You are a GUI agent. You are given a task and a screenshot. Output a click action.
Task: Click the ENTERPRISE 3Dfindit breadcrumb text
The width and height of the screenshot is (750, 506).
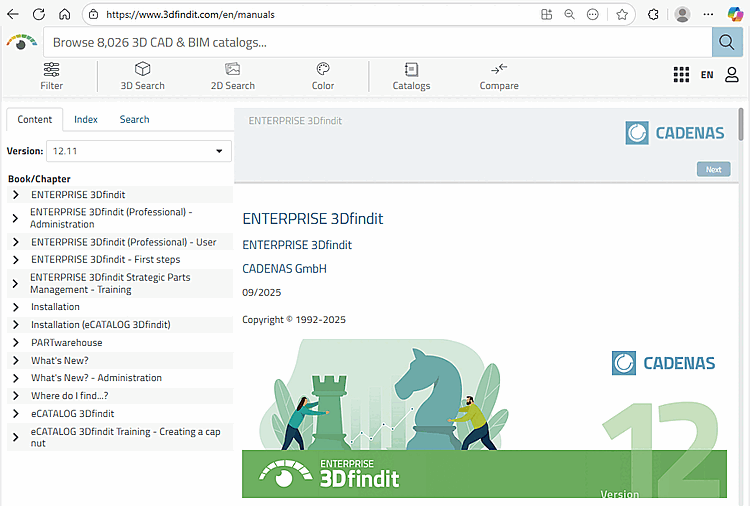295,121
